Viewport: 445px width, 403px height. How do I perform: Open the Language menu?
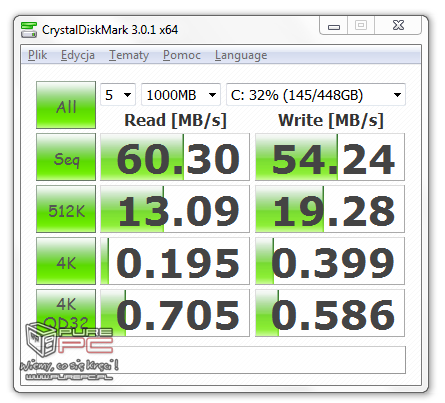click(x=241, y=55)
